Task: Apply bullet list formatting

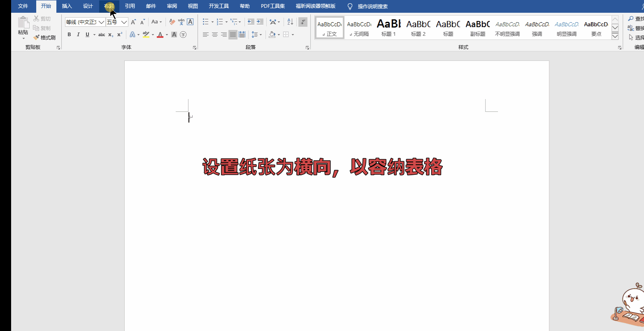Action: point(205,21)
